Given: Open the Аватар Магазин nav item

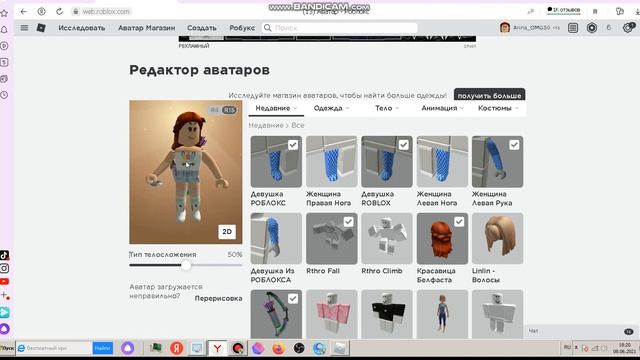Looking at the screenshot, I should [x=147, y=28].
